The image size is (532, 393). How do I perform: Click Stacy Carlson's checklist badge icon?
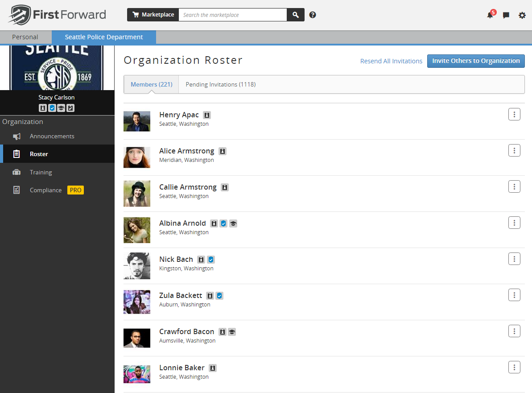(70, 108)
